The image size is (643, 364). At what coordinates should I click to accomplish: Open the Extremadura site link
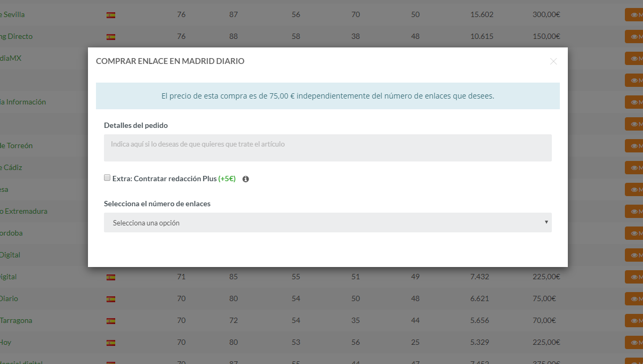click(x=23, y=211)
